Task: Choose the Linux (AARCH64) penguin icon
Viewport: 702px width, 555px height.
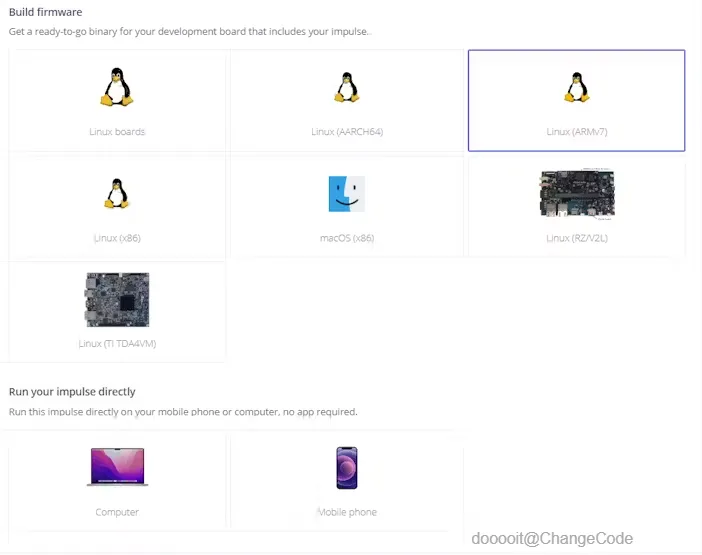Action: (347, 87)
